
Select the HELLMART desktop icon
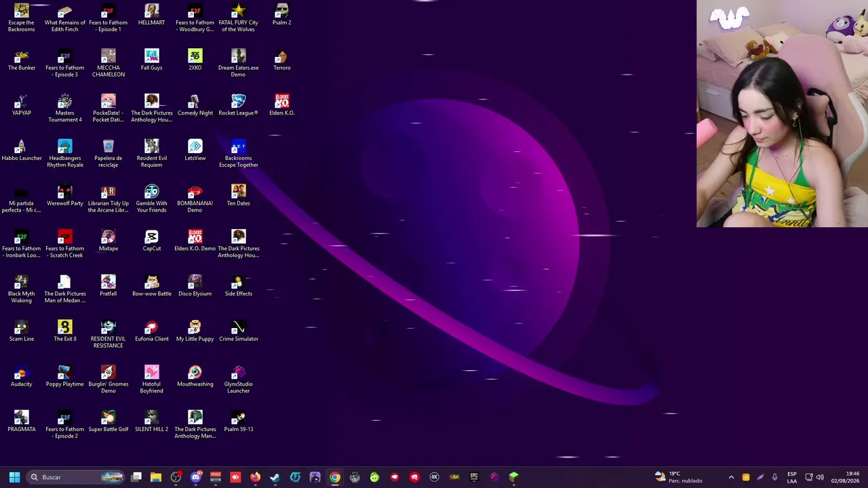coord(151,15)
